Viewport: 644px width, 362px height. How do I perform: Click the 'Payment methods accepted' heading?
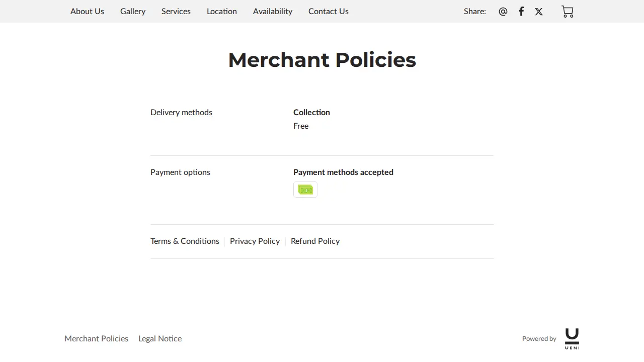(343, 172)
